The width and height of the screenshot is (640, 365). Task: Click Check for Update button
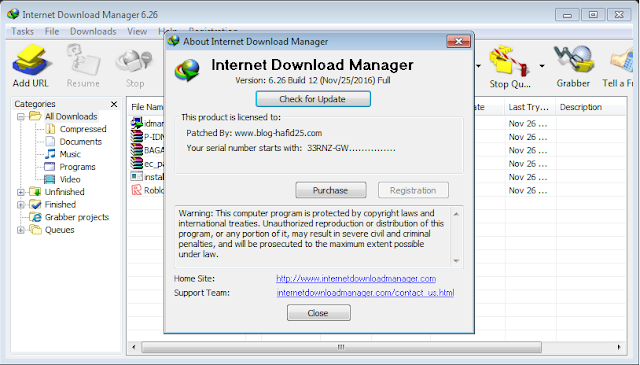tap(313, 99)
